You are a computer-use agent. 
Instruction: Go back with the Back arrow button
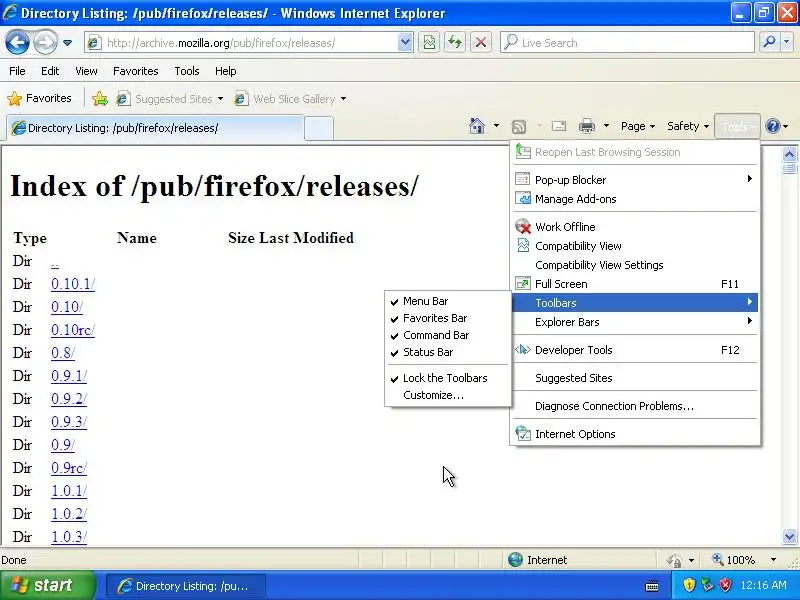click(x=17, y=42)
